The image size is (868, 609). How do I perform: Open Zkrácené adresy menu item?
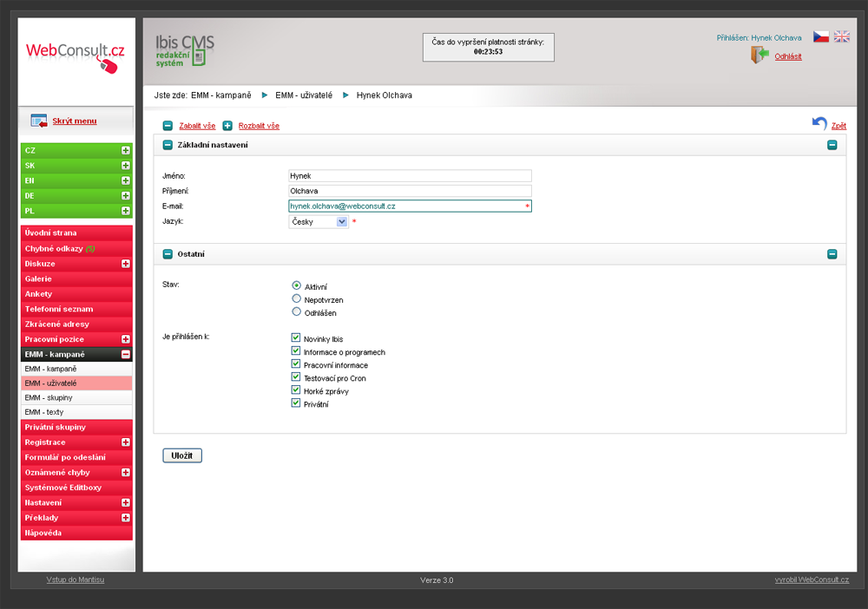click(76, 324)
